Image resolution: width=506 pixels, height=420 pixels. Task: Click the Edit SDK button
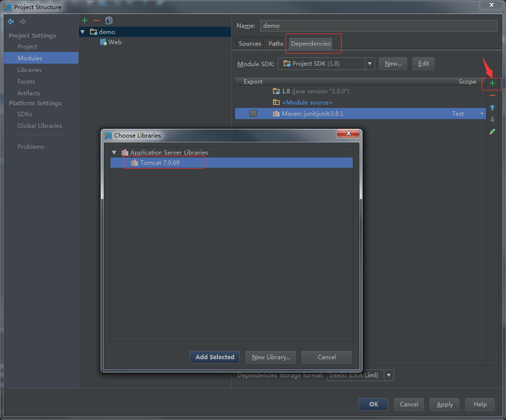click(423, 64)
